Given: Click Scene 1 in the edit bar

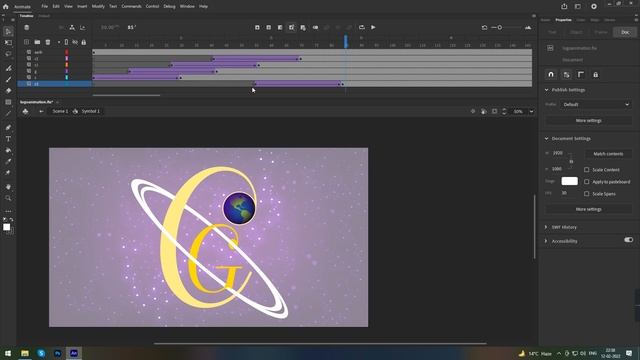Looking at the screenshot, I should click(60, 111).
